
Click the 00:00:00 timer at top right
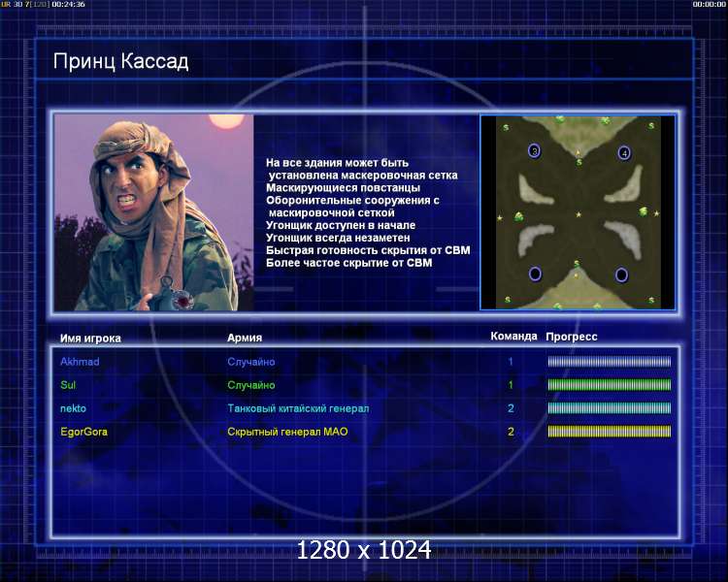[x=709, y=4]
